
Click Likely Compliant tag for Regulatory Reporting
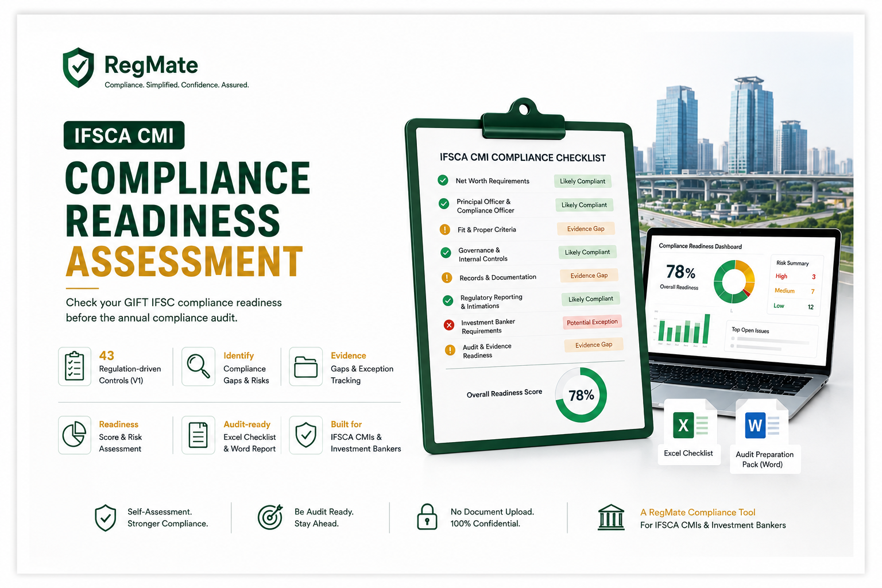pos(591,299)
